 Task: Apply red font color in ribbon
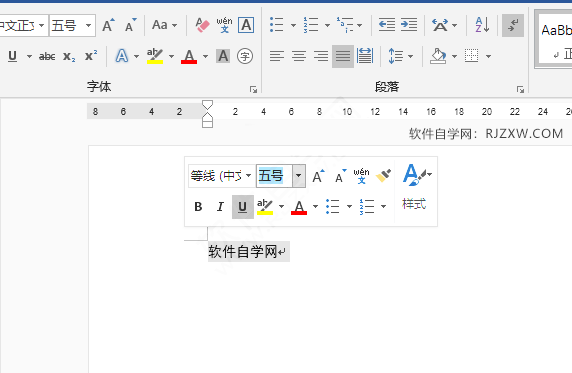tap(189, 56)
